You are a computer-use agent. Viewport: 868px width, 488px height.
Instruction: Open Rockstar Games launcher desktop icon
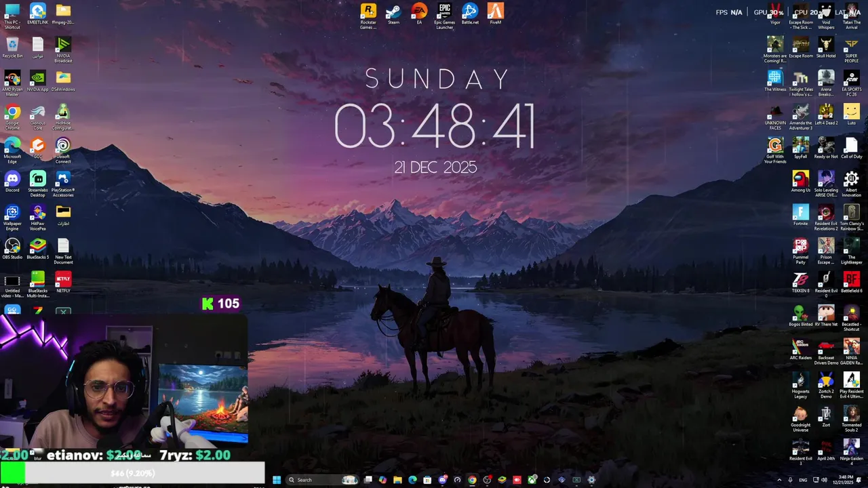(368, 16)
